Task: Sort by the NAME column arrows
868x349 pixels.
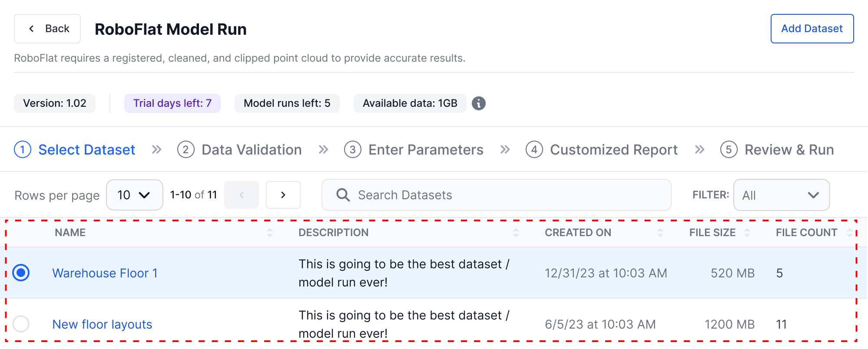Action: tap(270, 233)
